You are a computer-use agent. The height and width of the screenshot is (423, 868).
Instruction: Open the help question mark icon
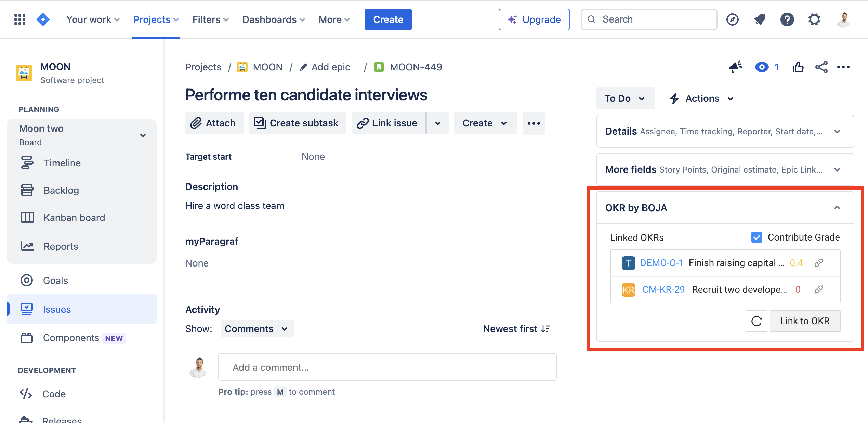click(787, 19)
